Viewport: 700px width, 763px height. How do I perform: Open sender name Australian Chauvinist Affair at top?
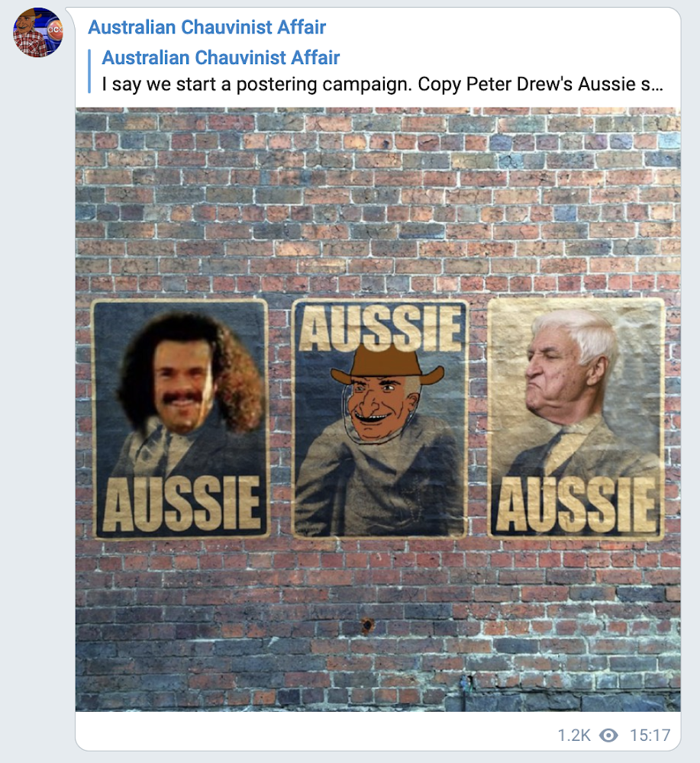207,27
